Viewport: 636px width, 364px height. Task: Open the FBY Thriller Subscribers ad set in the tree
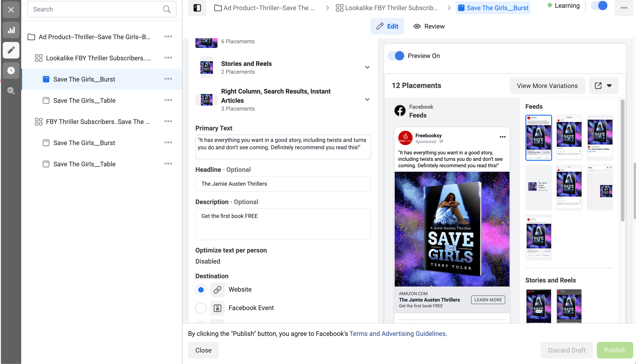(98, 122)
